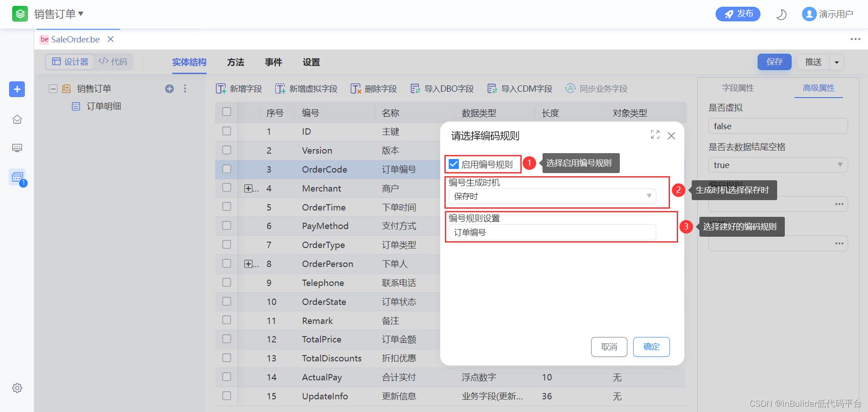Switch to 字段属性 panel tab
Screen dimensions: 868x412
pyautogui.click(x=738, y=88)
